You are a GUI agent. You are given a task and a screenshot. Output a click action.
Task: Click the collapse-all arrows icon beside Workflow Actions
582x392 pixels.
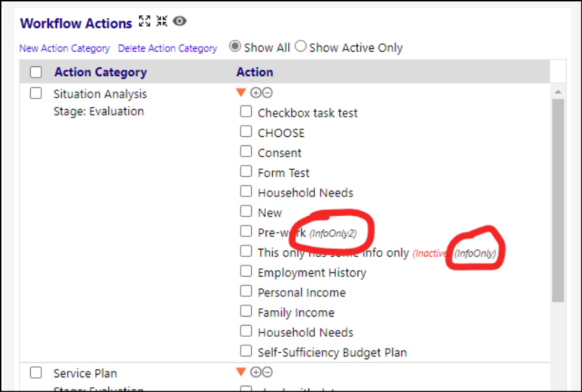[x=162, y=21]
